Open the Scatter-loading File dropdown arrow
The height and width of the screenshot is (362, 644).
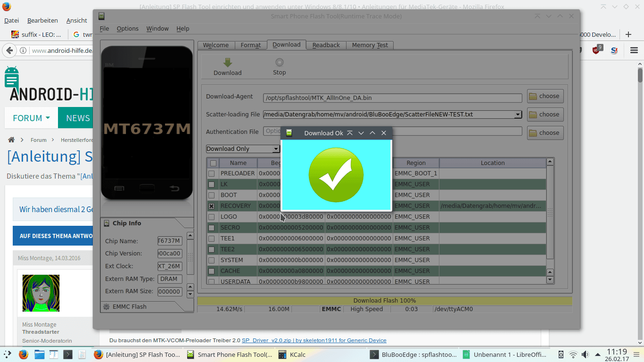(518, 115)
